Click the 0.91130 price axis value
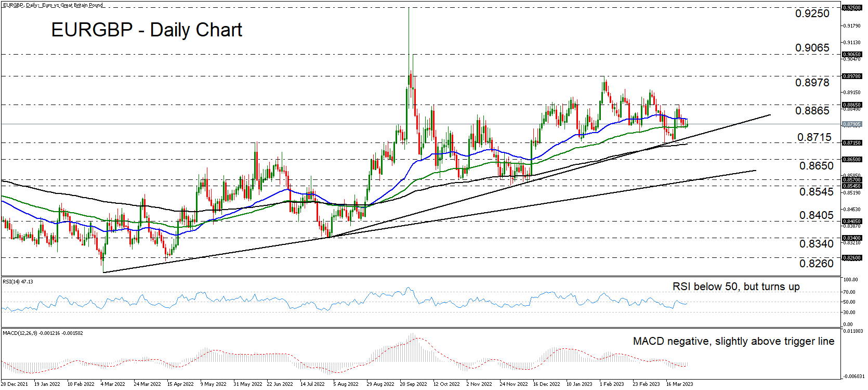868x390 pixels. click(851, 43)
